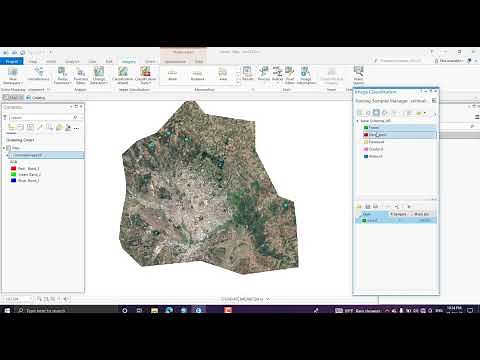This screenshot has width=480, height=360.
Task: Open the Raster Functions button
Action: (x=62, y=75)
